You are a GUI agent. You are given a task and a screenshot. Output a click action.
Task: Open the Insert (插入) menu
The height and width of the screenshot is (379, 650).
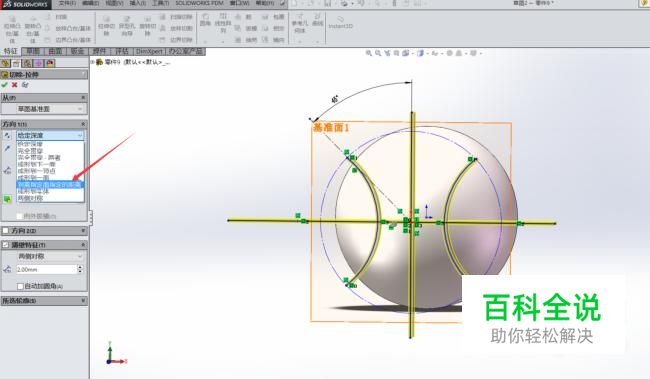[x=138, y=3]
